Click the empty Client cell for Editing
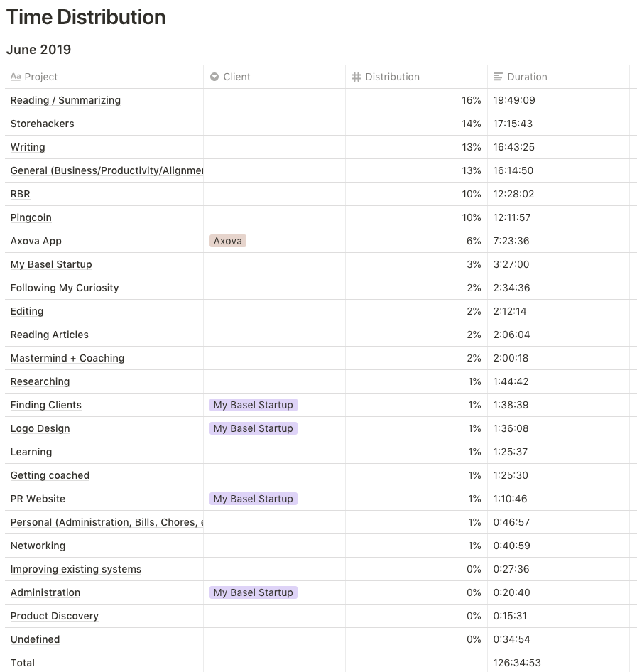This screenshot has height=672, width=637. [x=274, y=311]
